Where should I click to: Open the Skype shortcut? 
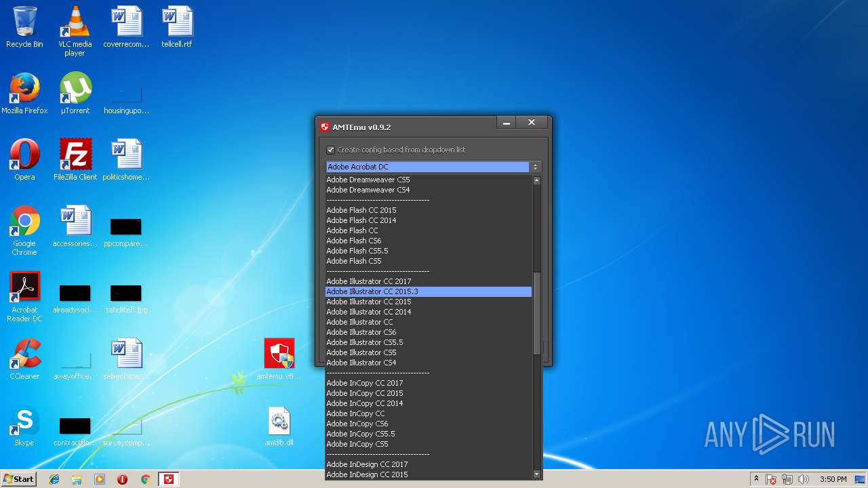[x=24, y=426]
